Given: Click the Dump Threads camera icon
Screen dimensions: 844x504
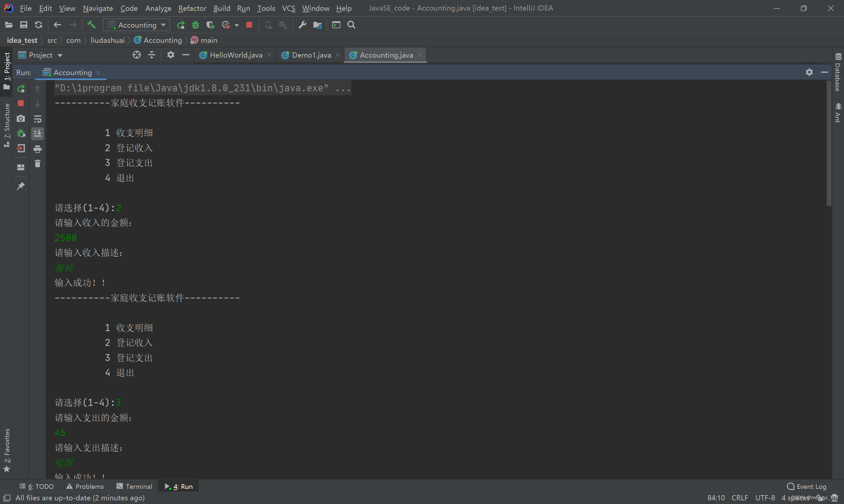Looking at the screenshot, I should tap(21, 119).
